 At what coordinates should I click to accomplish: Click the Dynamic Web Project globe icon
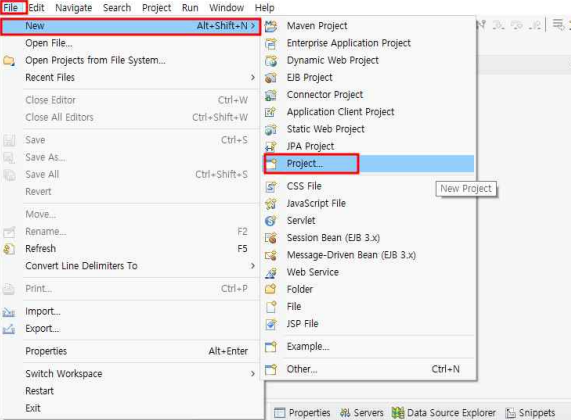[271, 60]
